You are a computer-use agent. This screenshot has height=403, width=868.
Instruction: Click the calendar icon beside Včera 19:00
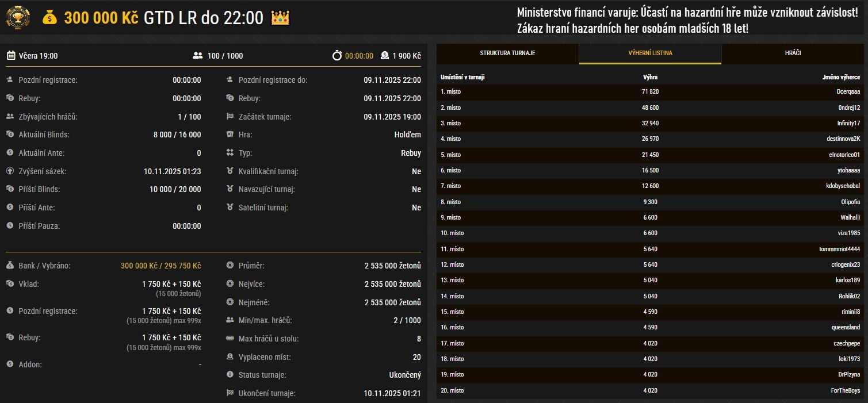tap(11, 56)
